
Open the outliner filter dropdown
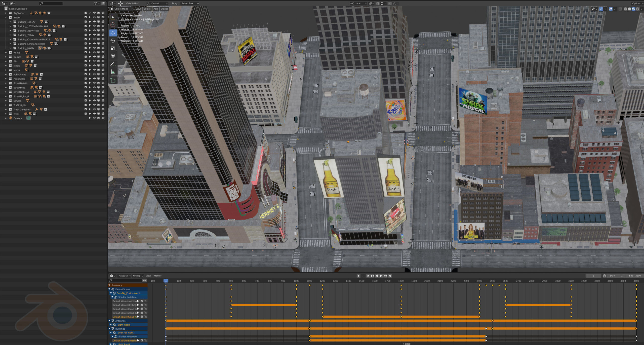[97, 4]
